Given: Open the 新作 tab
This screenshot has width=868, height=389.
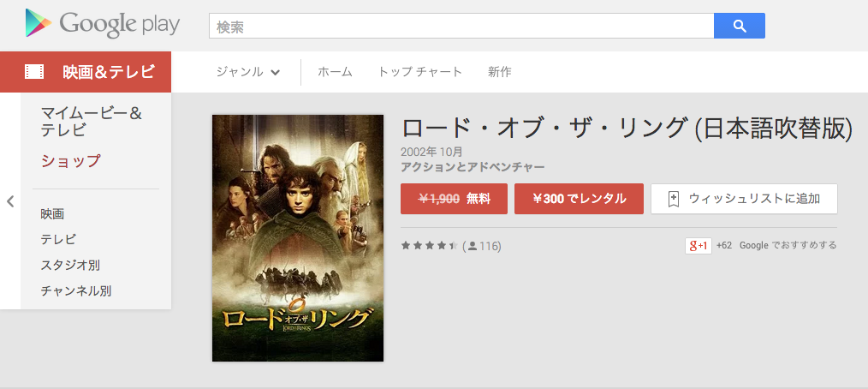Looking at the screenshot, I should click(499, 71).
